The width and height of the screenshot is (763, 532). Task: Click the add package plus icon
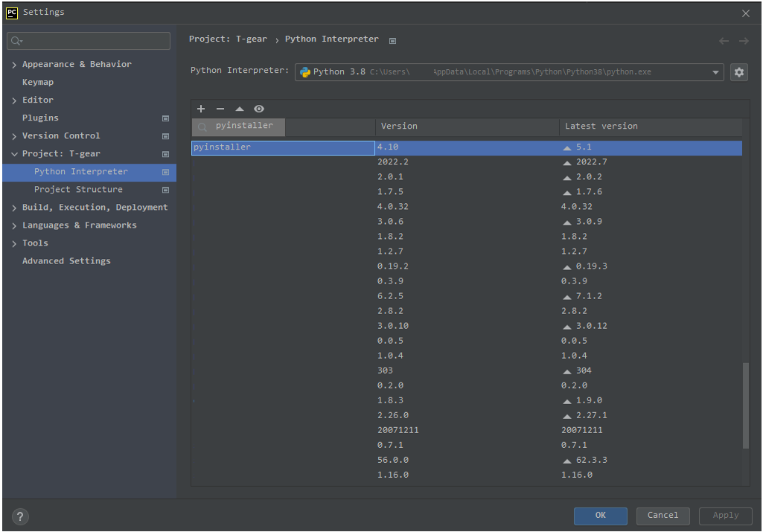coord(201,109)
